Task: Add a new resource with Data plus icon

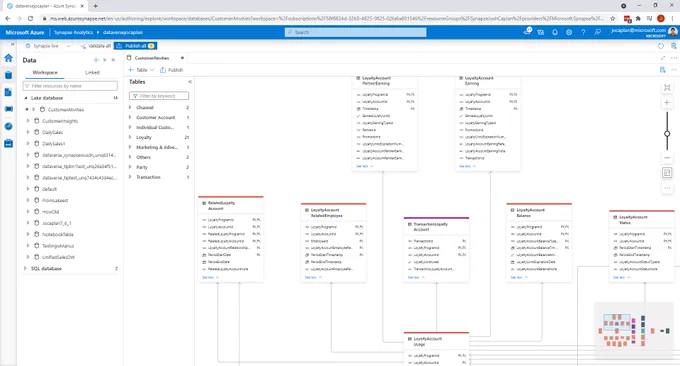Action: coord(96,60)
